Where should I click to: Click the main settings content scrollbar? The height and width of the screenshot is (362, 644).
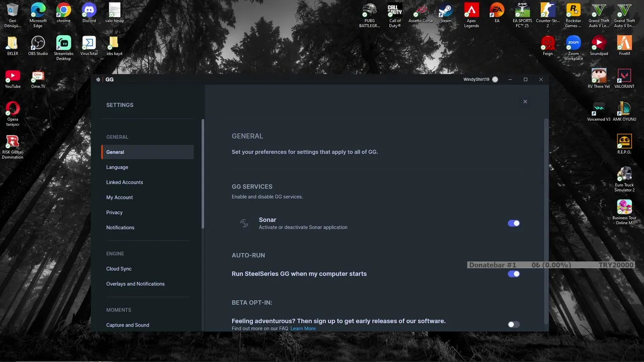546,221
